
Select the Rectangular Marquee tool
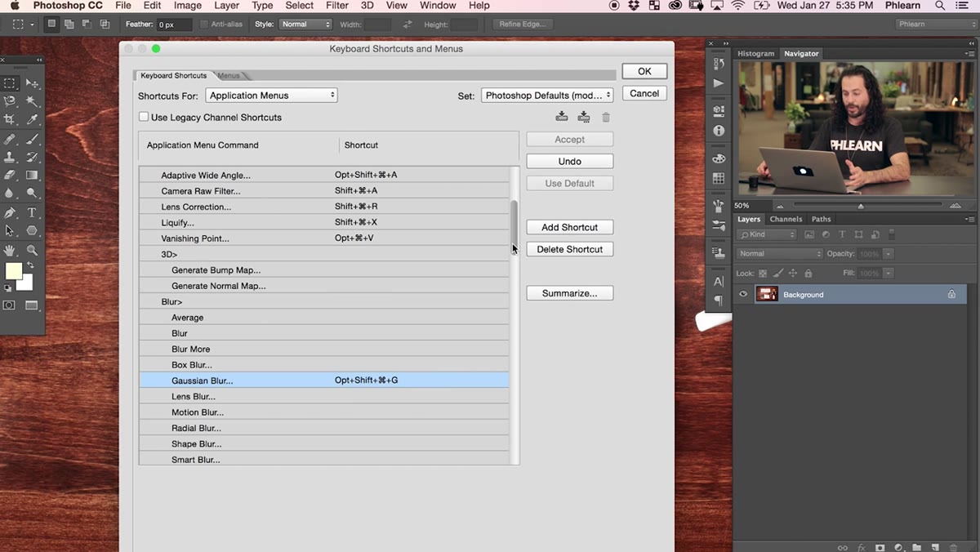pyautogui.click(x=10, y=83)
